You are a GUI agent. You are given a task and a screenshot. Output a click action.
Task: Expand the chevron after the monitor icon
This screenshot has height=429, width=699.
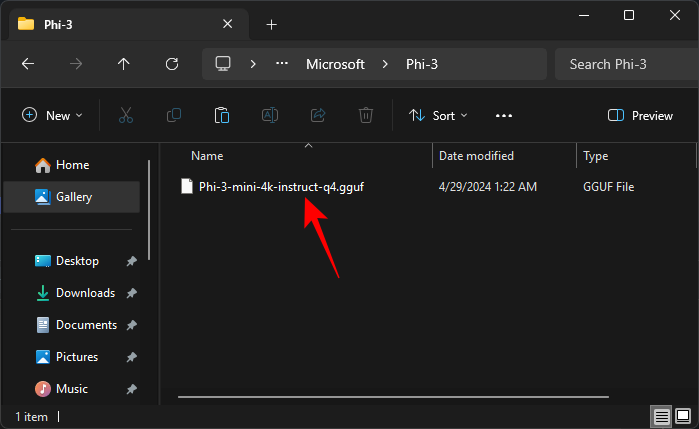point(253,64)
